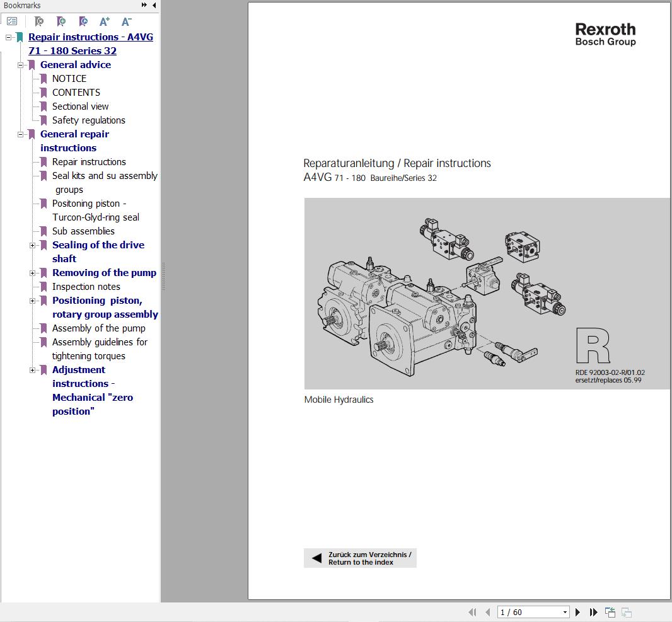Click the previous view navigation icon

coord(610,612)
